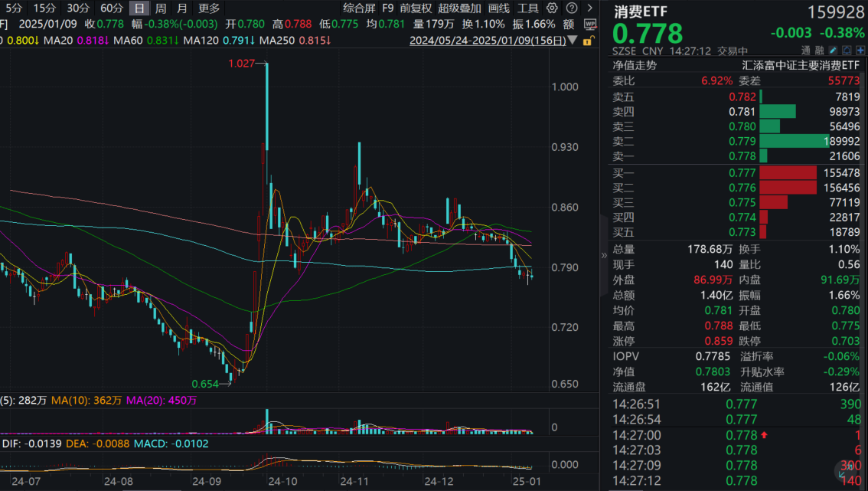Click the date range 2024/05/24-2025/01/09 link

488,41
